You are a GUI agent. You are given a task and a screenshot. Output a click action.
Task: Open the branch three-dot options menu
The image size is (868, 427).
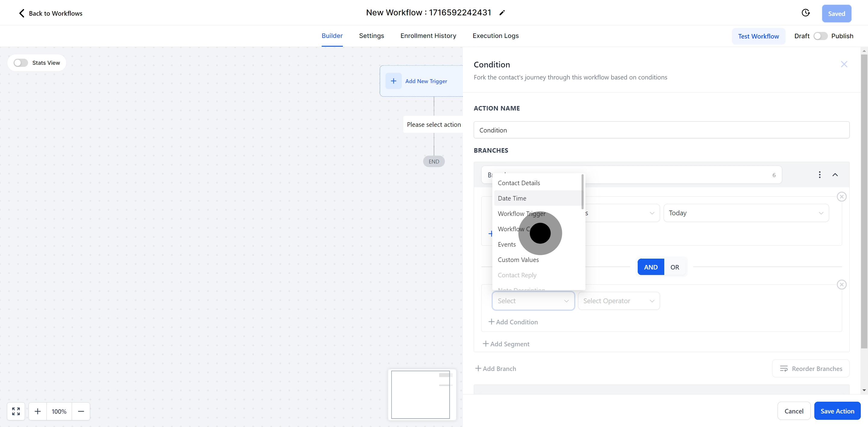pyautogui.click(x=819, y=175)
